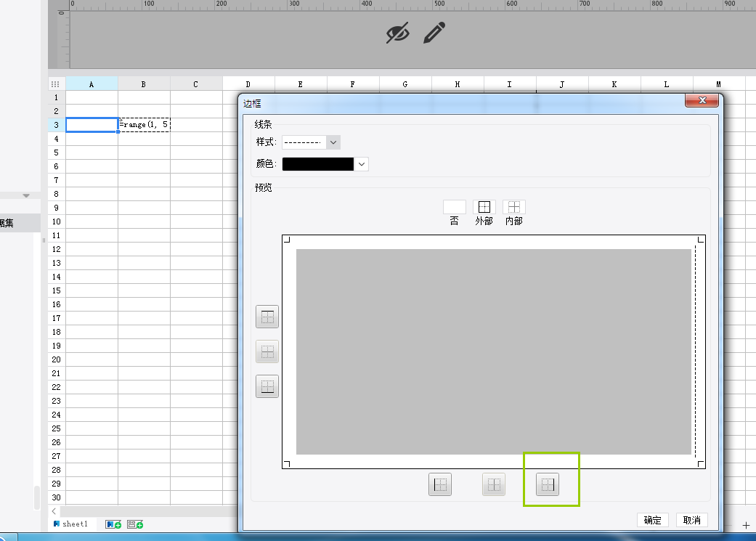The width and height of the screenshot is (756, 541).
Task: Select the 据集 panel tab on the left
Action: click(20, 223)
